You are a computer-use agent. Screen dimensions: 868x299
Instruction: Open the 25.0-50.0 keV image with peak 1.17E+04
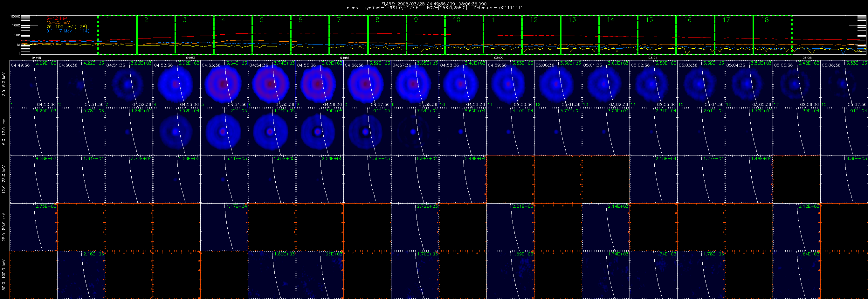224,227
